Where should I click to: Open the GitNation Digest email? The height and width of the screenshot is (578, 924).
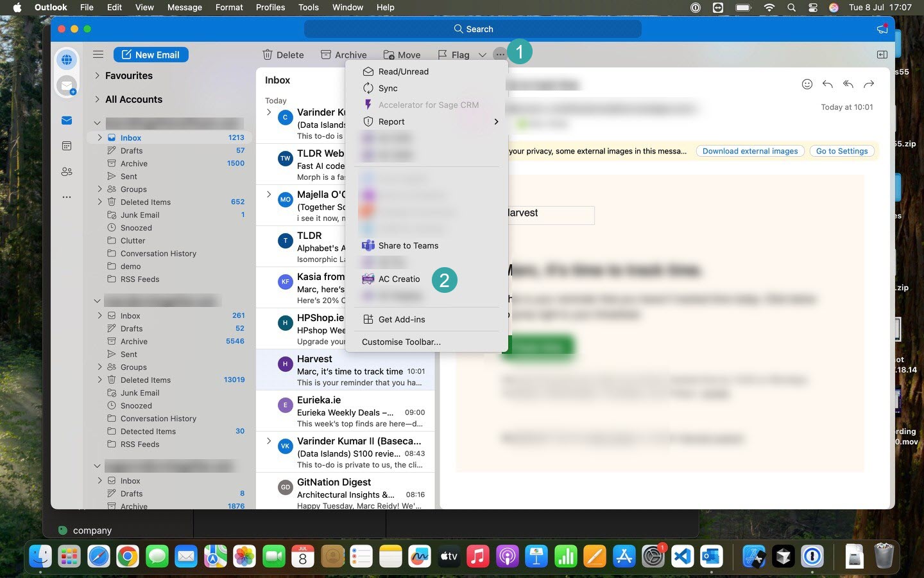pyautogui.click(x=345, y=492)
